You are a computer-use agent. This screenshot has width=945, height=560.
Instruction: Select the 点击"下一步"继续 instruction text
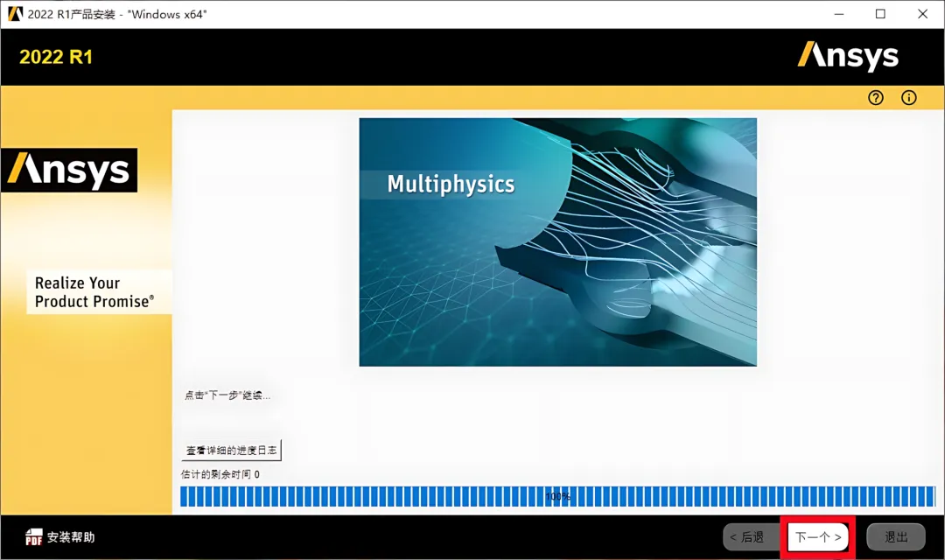pyautogui.click(x=227, y=395)
